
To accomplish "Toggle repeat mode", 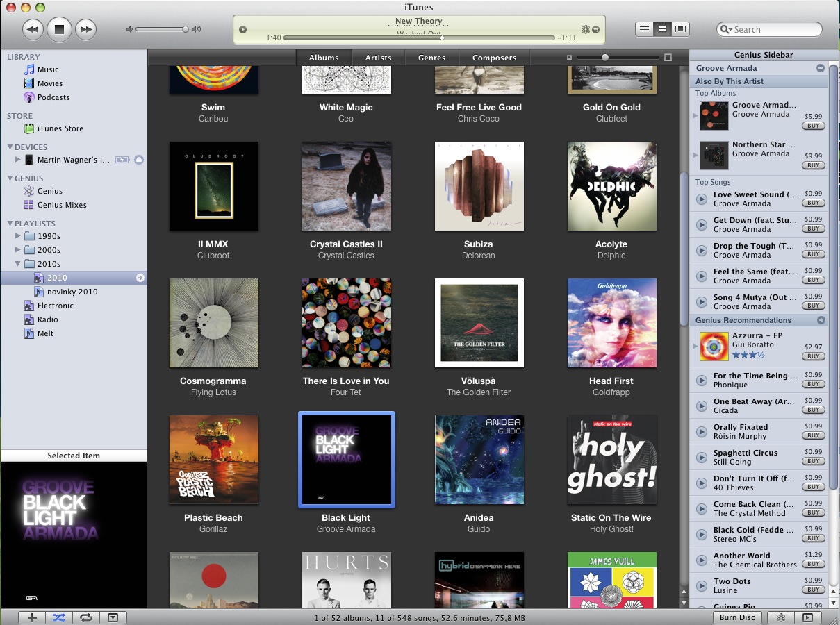I will pos(86,617).
